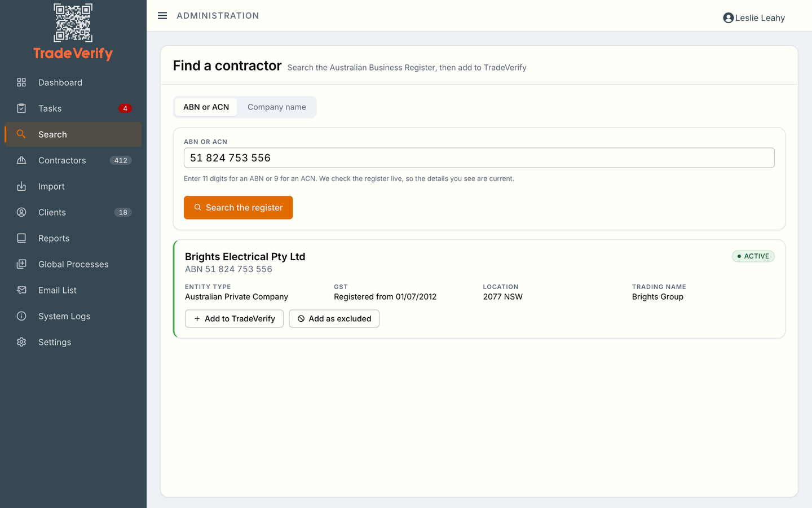This screenshot has width=812, height=508.
Task: Click the plus icon on Add to TradeVerify
Action: [x=197, y=319]
